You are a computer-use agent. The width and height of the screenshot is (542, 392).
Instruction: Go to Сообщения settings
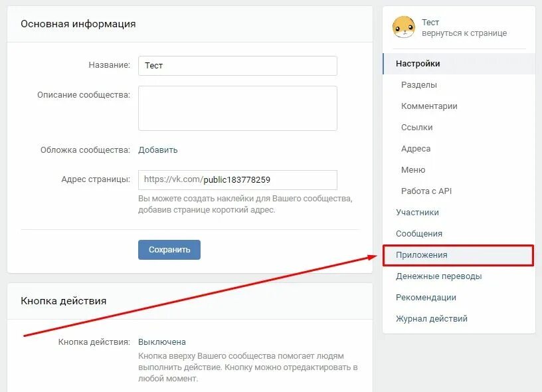point(419,234)
